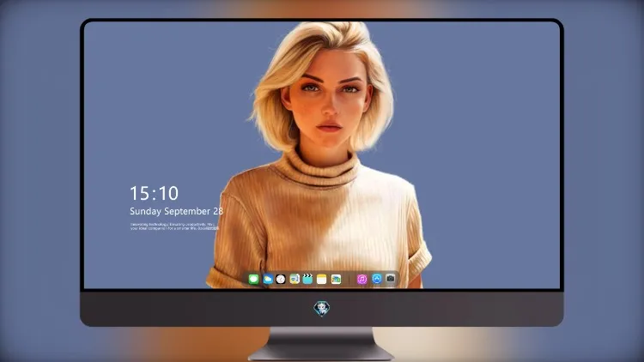The height and width of the screenshot is (362, 644).
Task: Click the small tagline under the date
Action: pyautogui.click(x=174, y=226)
